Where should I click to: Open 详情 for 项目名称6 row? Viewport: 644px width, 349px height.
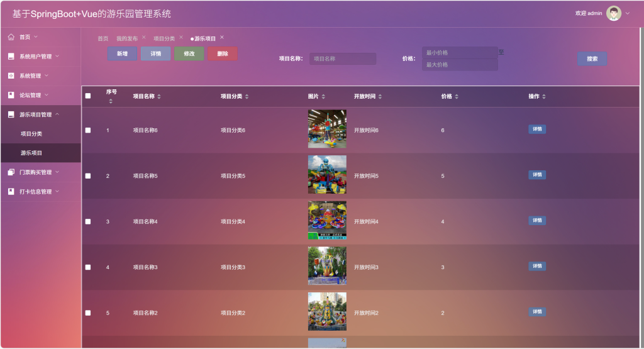(537, 129)
